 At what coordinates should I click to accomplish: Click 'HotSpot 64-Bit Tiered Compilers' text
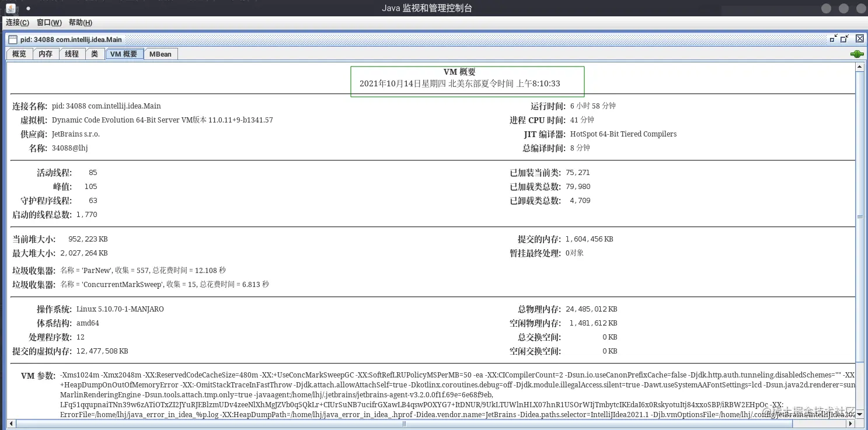click(623, 134)
